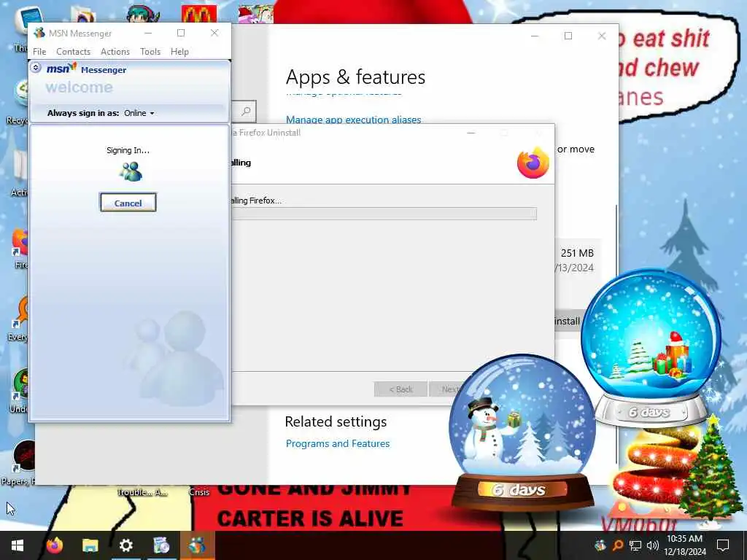Expand the 'Always sign in as' Online dropdown

coord(139,113)
